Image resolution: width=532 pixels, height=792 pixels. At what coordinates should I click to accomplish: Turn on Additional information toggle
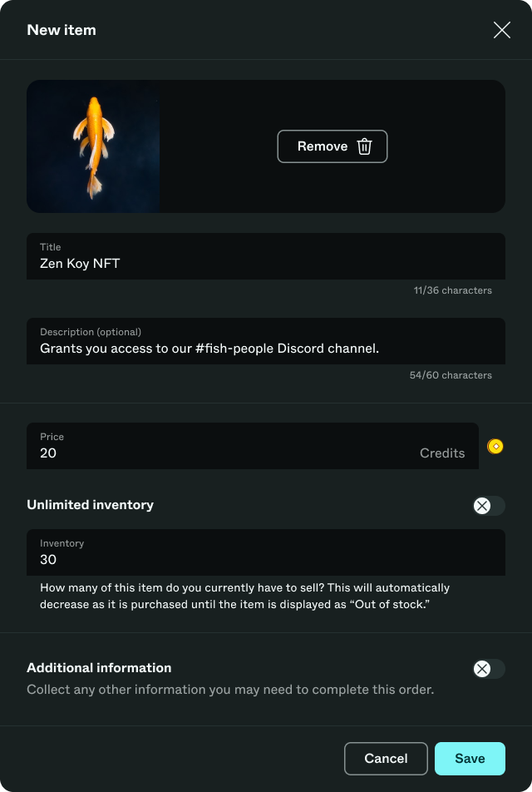(x=489, y=669)
